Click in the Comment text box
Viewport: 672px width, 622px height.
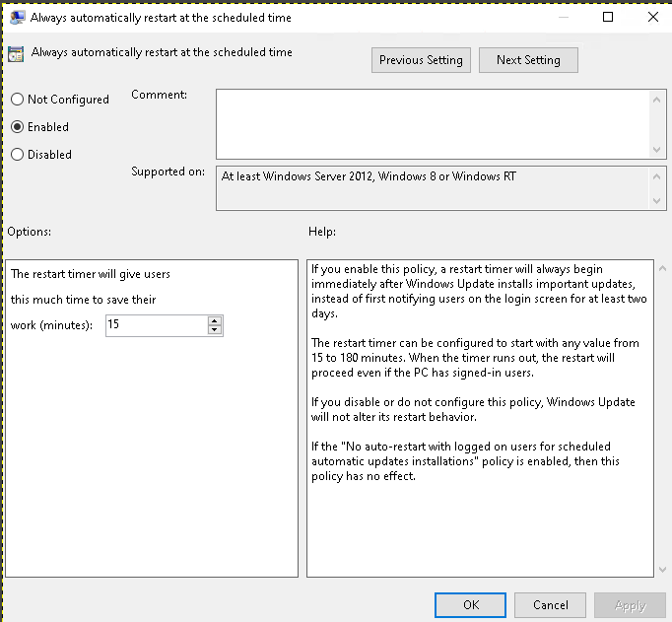tap(432, 122)
